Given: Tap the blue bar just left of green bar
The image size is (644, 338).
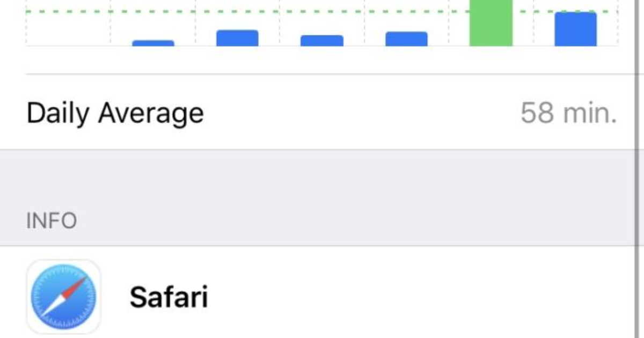Looking at the screenshot, I should click(406, 39).
